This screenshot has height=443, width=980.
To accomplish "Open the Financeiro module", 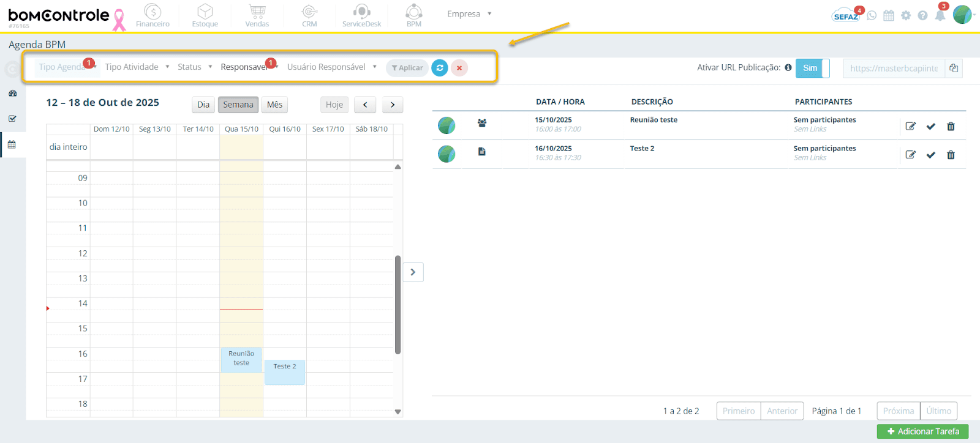I will pos(153,15).
